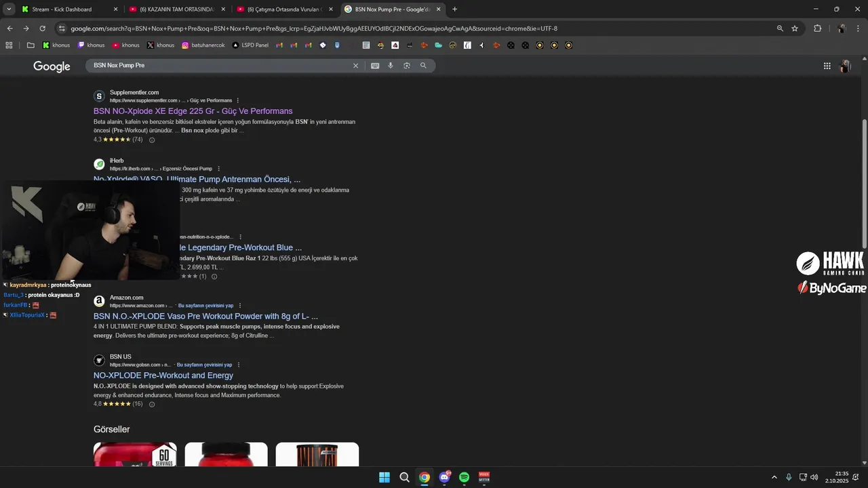Open more options for BSN US result

click(x=238, y=365)
